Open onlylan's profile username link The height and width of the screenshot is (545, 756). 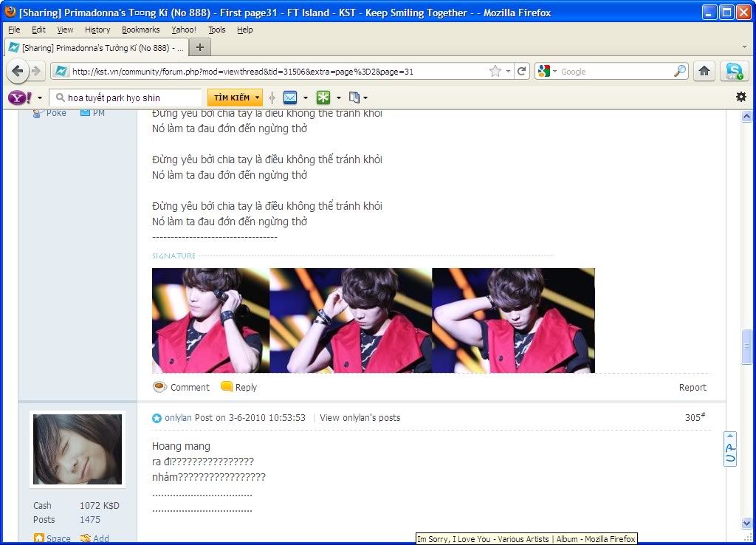point(179,418)
